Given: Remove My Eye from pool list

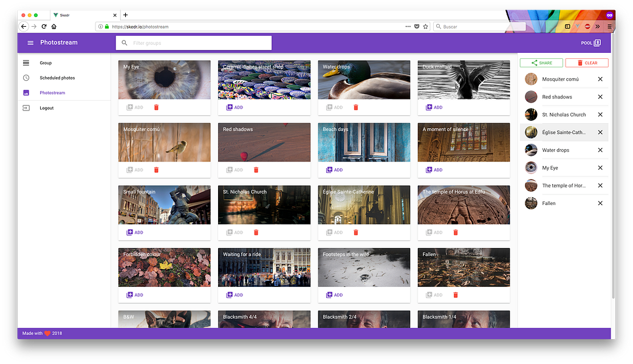Looking at the screenshot, I should point(600,167).
